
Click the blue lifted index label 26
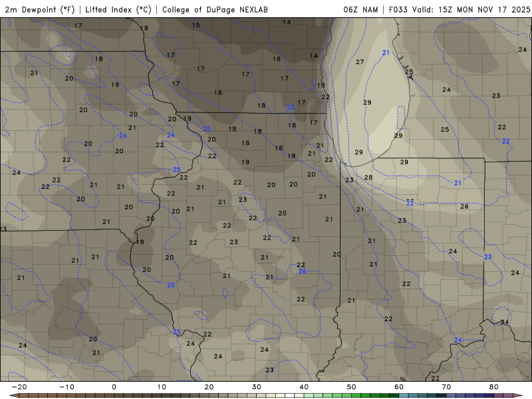[303, 271]
